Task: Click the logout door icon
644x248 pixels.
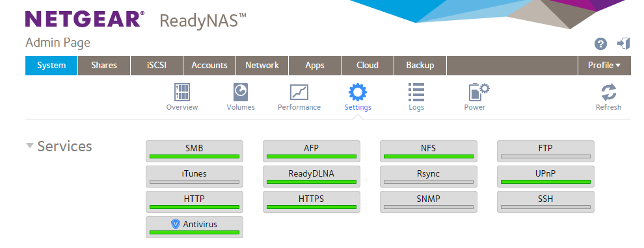Action: click(x=623, y=43)
